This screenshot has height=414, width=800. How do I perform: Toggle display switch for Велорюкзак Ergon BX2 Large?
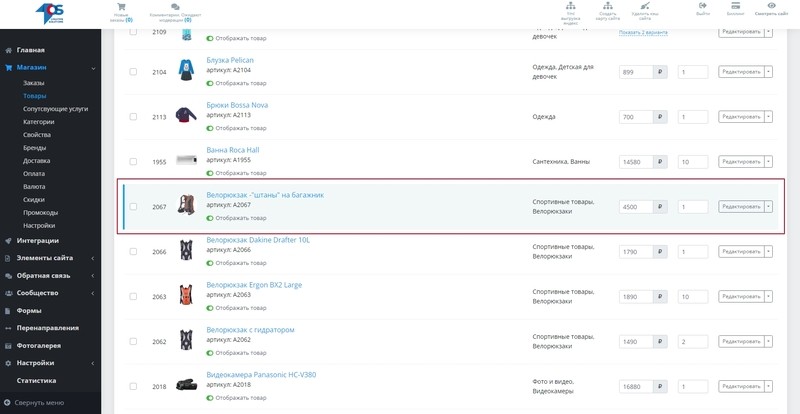click(210, 308)
